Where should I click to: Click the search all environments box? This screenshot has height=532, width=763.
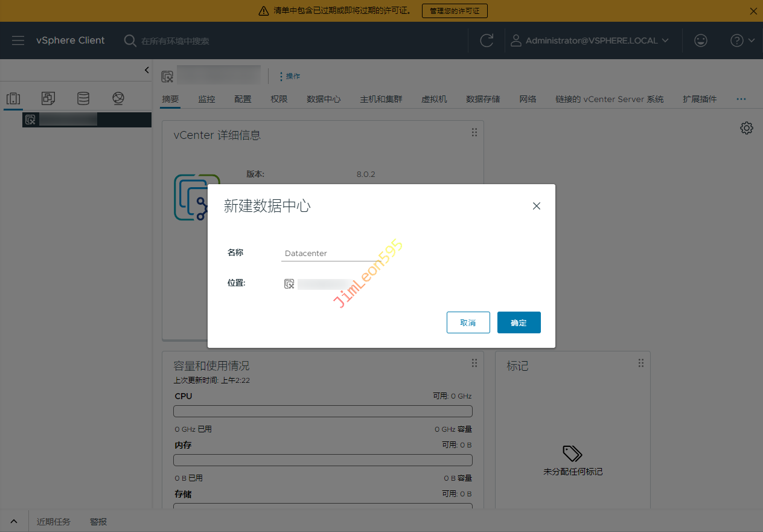coord(241,41)
